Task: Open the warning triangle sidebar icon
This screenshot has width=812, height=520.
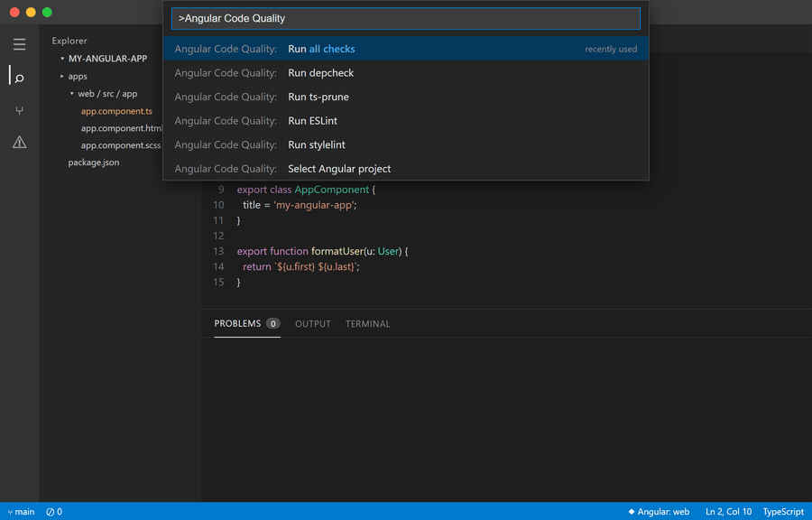Action: [x=19, y=142]
